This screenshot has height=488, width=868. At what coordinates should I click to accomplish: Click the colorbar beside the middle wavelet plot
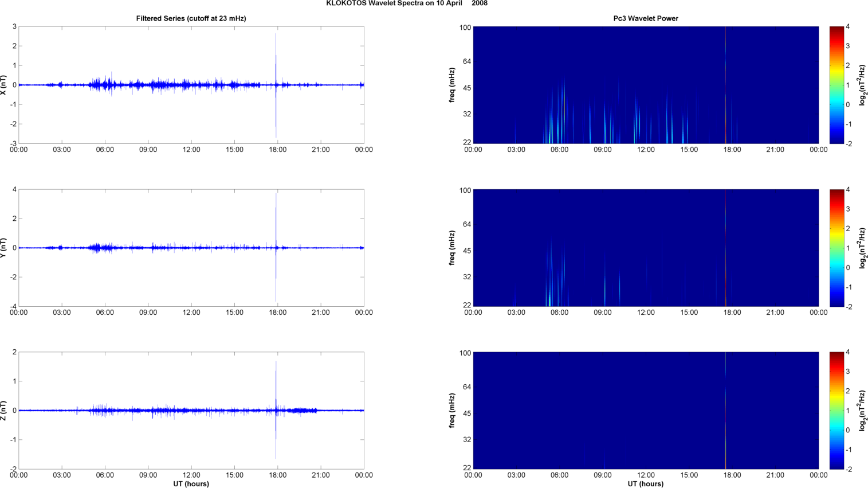tap(836, 248)
